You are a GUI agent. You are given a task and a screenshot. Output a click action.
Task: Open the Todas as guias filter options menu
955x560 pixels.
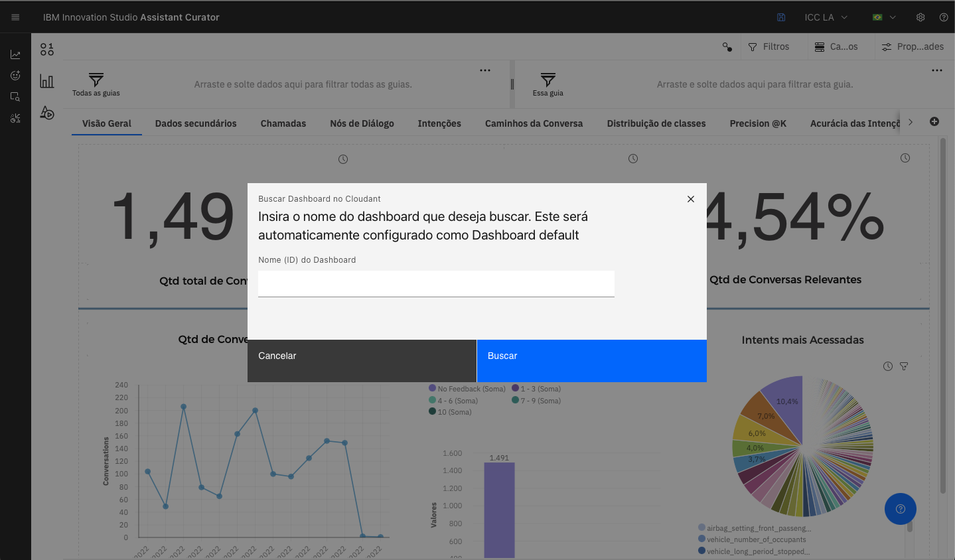click(485, 70)
